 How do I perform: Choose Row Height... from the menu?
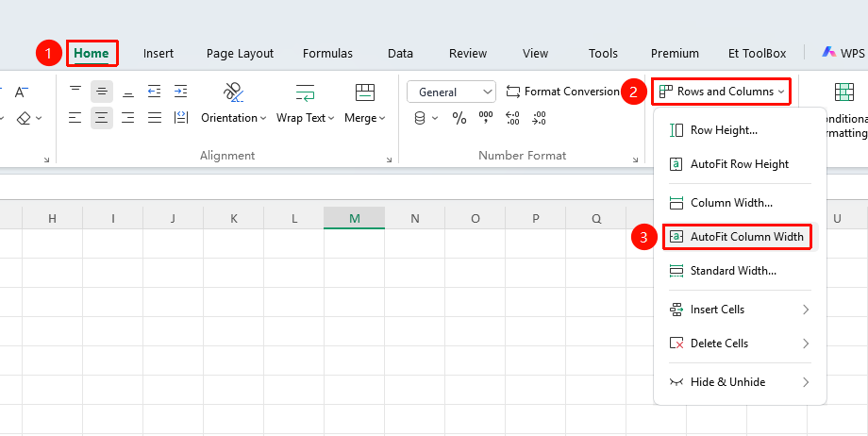point(740,130)
